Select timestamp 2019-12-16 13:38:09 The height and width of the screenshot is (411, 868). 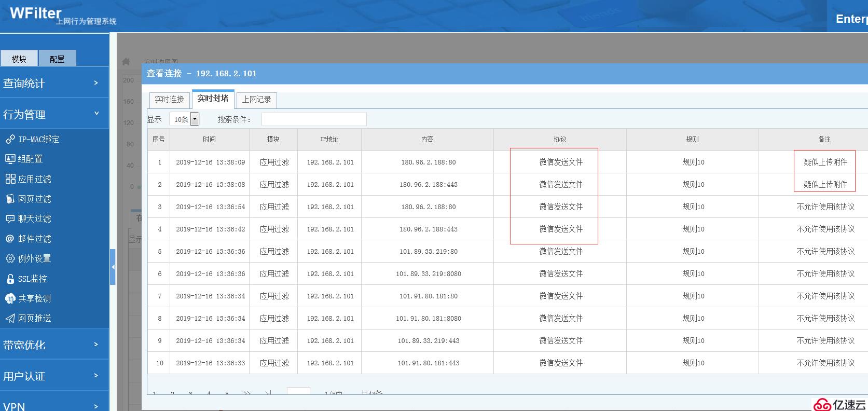tap(210, 162)
